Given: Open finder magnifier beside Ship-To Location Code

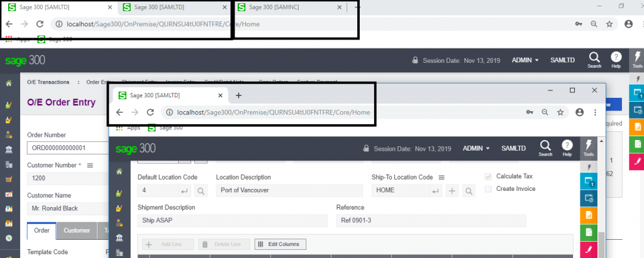Looking at the screenshot, I should (469, 191).
